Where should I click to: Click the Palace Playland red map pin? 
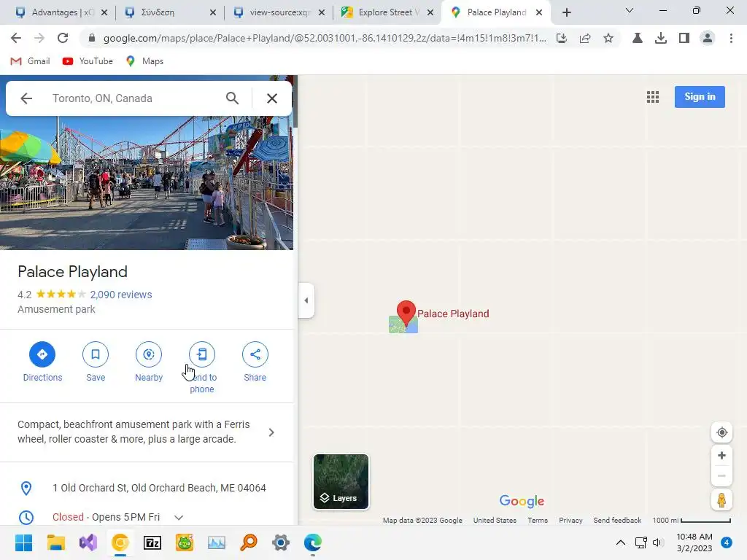point(406,312)
